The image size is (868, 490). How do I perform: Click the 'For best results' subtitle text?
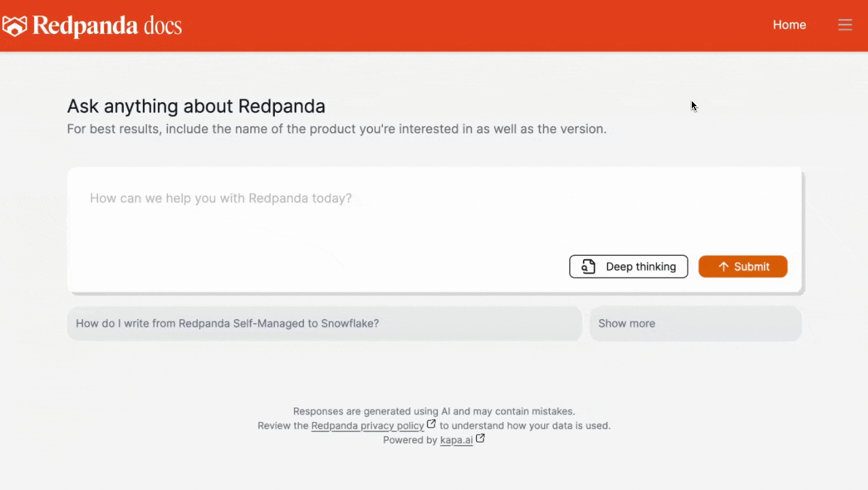coord(337,129)
